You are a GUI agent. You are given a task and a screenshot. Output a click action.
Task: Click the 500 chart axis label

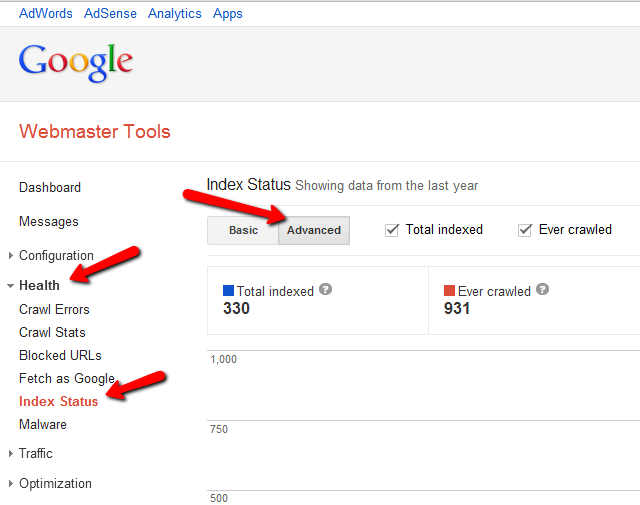(x=219, y=498)
